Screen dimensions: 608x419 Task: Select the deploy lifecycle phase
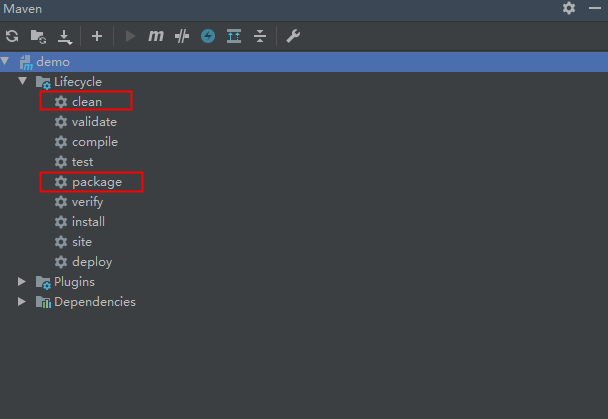83,262
